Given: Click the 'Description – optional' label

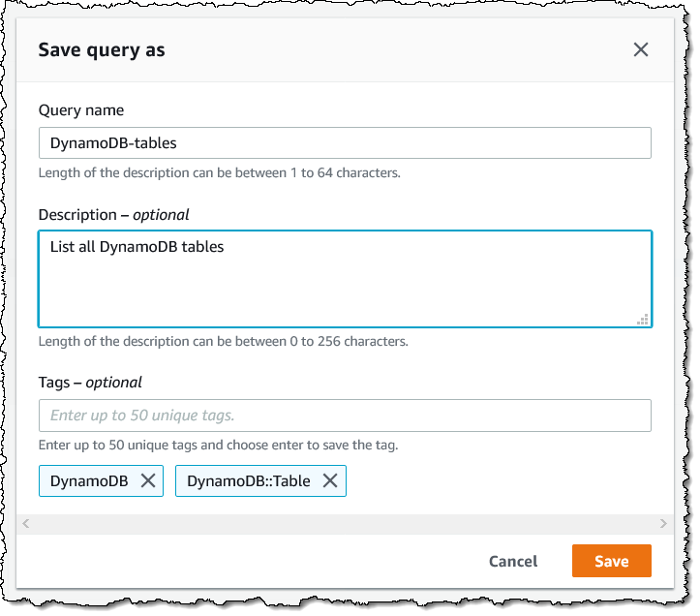Looking at the screenshot, I should pyautogui.click(x=114, y=215).
